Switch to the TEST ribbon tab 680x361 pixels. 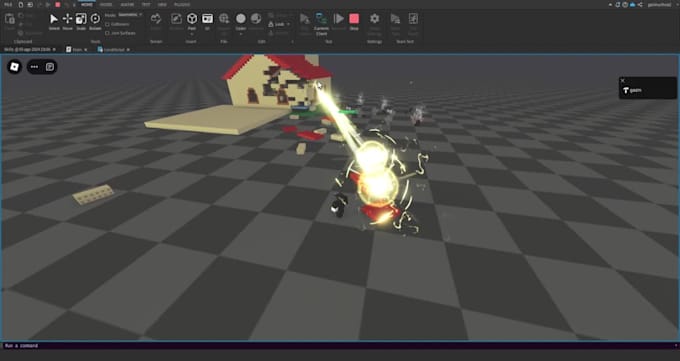pos(146,4)
